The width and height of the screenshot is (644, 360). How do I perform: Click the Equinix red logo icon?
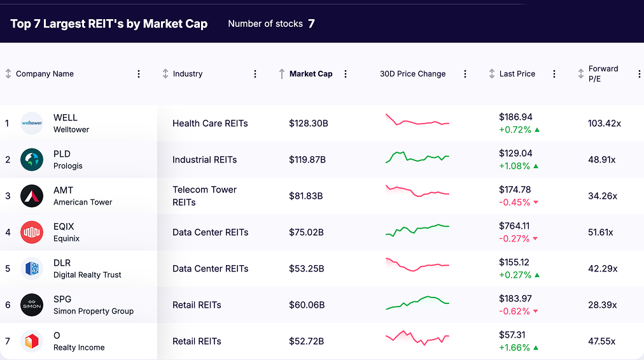(31, 232)
